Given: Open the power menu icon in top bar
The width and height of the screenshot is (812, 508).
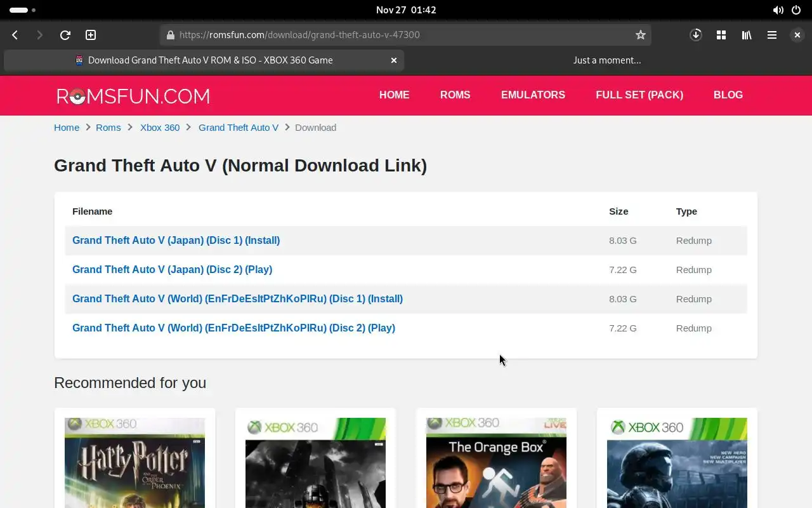Looking at the screenshot, I should click(797, 10).
